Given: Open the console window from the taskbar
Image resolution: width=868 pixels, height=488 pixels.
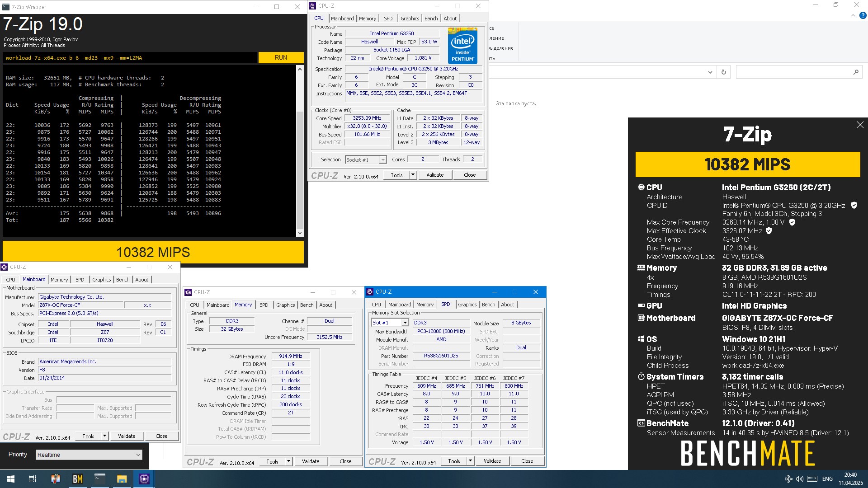Looking at the screenshot, I should 99,479.
